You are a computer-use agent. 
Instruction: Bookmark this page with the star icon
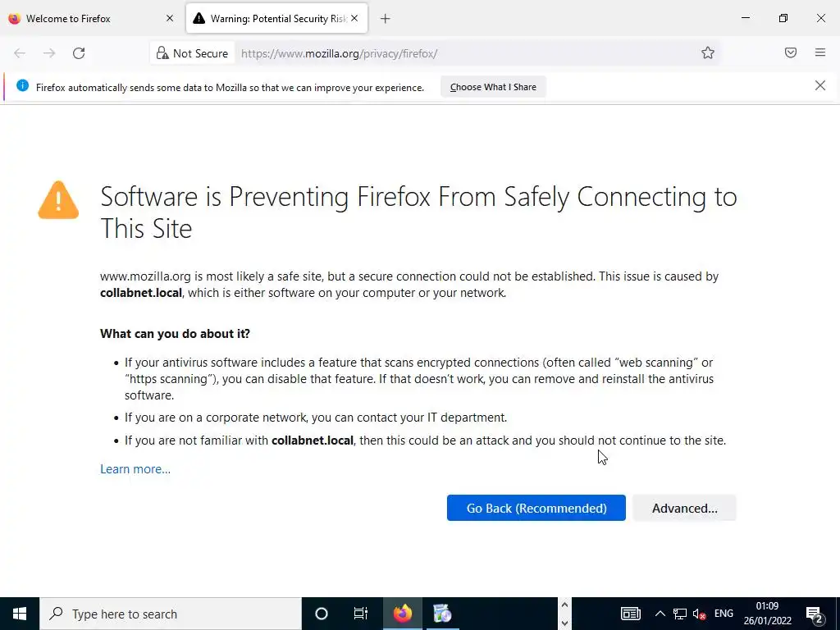pos(708,53)
